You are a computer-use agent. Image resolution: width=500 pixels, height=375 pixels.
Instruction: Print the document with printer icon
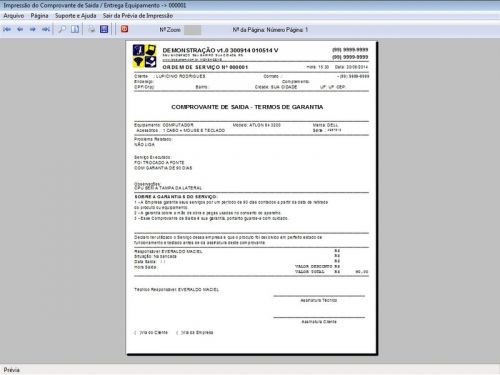91,29
